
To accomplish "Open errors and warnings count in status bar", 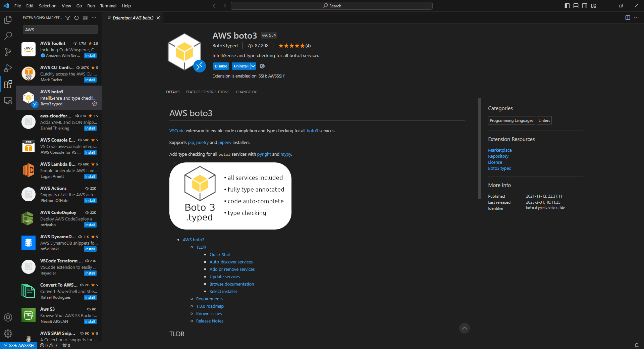I will point(48,345).
